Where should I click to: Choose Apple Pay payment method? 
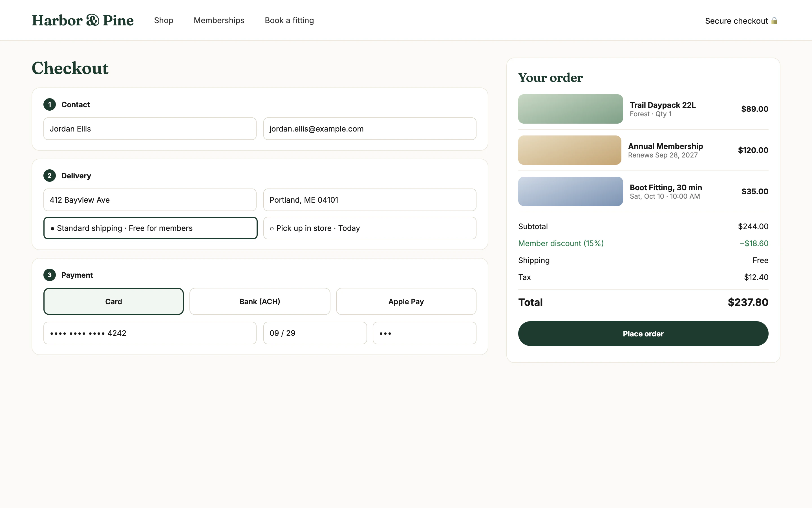pyautogui.click(x=406, y=301)
